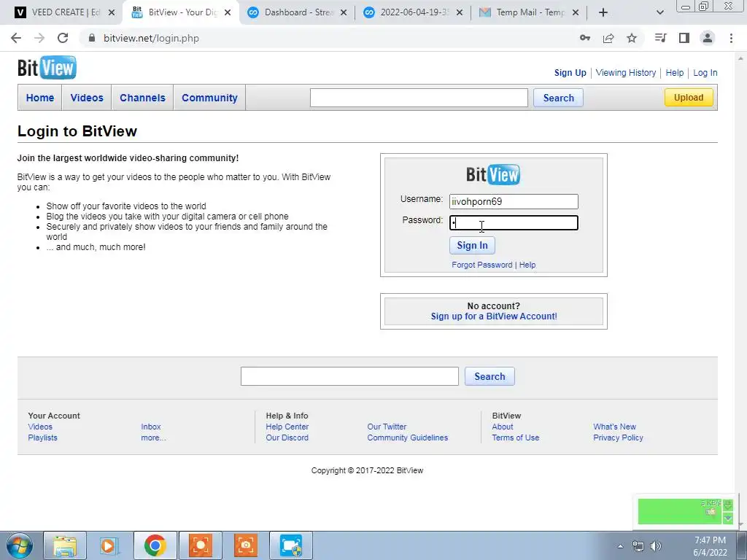The height and width of the screenshot is (560, 747).
Task: Toggle the browser side panel icon
Action: tap(684, 38)
